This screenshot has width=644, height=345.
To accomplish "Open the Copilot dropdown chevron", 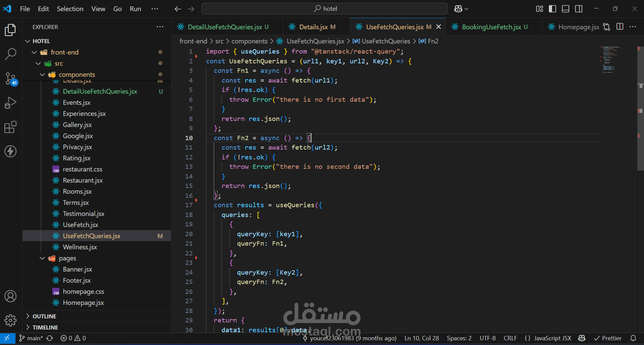I will (x=466, y=9).
